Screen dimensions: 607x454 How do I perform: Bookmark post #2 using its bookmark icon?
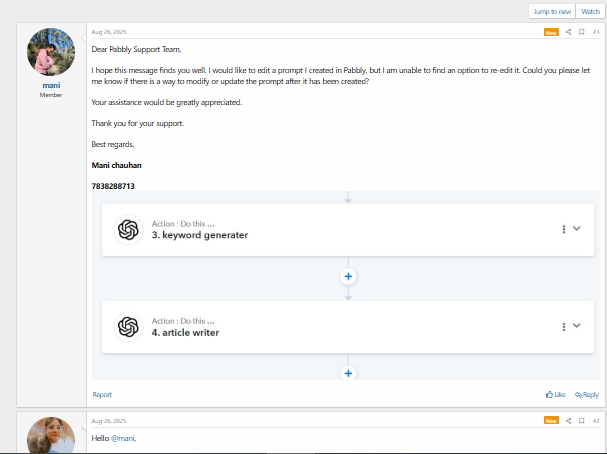point(581,421)
